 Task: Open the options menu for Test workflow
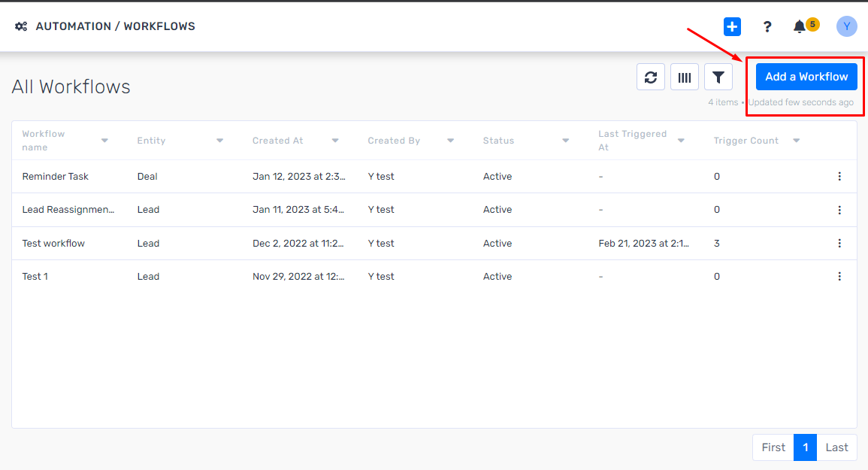coord(839,244)
